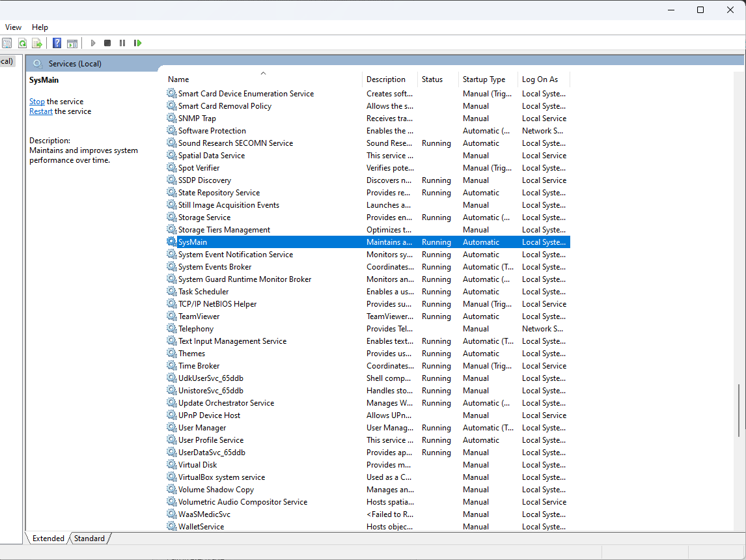Stop the service using the square stop icon
This screenshot has height=560, width=746.
107,43
